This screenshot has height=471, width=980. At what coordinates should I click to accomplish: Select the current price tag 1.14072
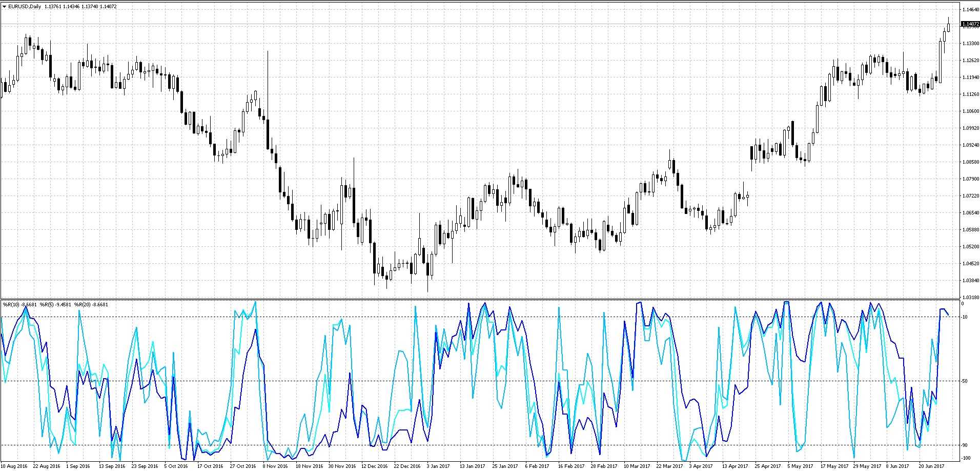click(x=969, y=24)
